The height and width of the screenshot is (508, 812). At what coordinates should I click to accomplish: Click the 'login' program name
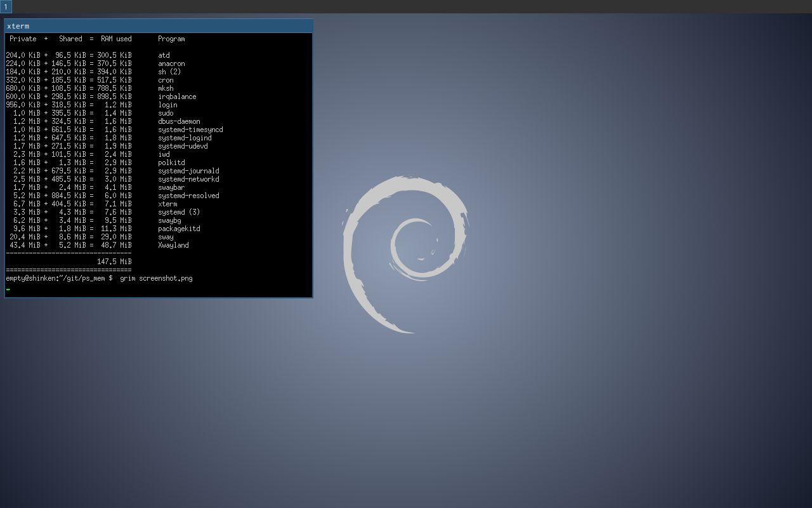pyautogui.click(x=167, y=105)
